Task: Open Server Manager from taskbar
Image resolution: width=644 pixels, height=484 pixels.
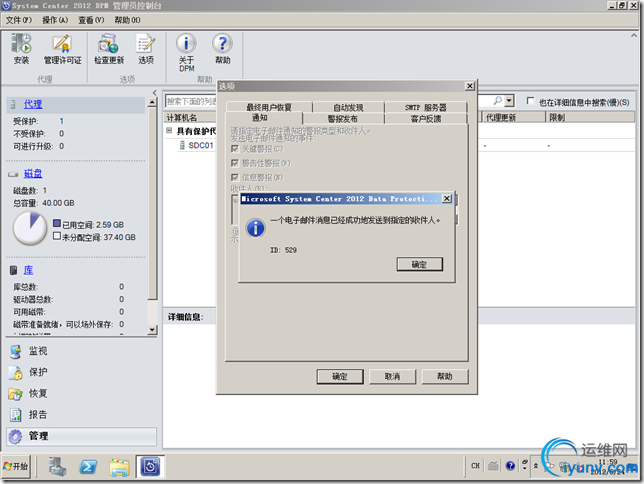Action: pyautogui.click(x=57, y=467)
